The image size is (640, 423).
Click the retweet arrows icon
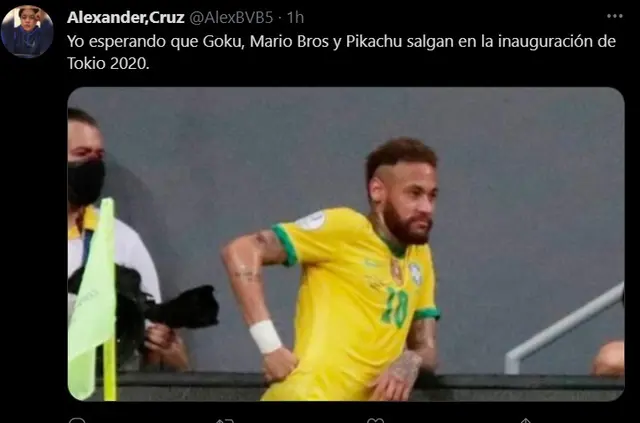(224, 421)
